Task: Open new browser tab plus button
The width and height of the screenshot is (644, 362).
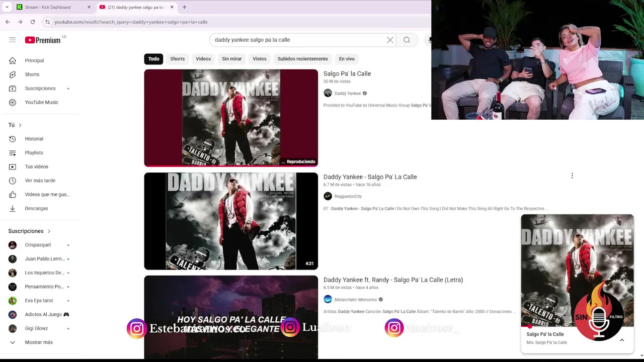Action: pos(184,7)
